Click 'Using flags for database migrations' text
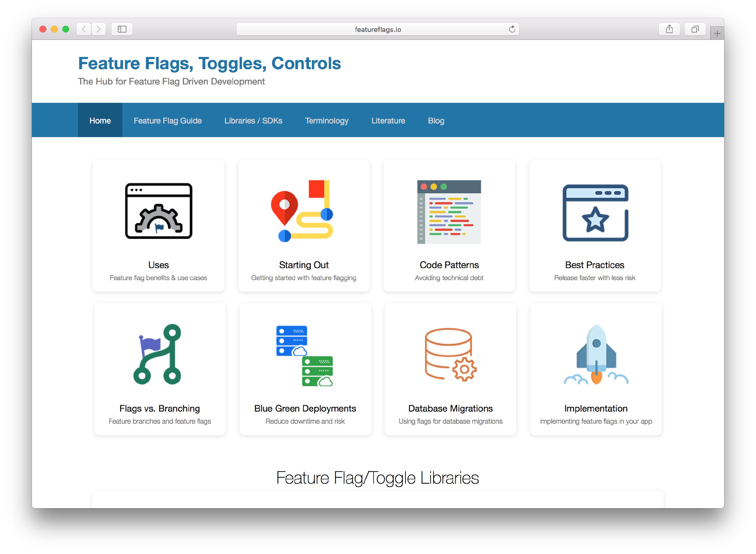Screen dimensions: 756x554 [x=450, y=421]
